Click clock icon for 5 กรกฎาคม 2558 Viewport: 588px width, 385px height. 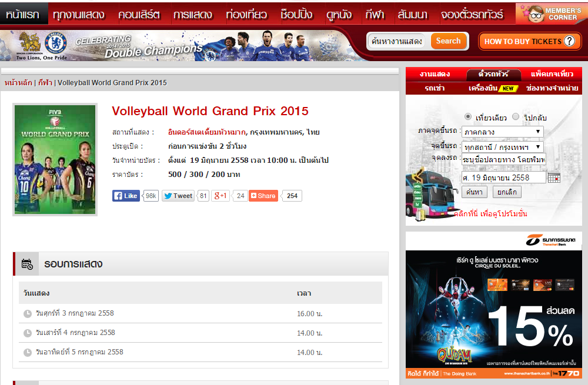pos(28,353)
